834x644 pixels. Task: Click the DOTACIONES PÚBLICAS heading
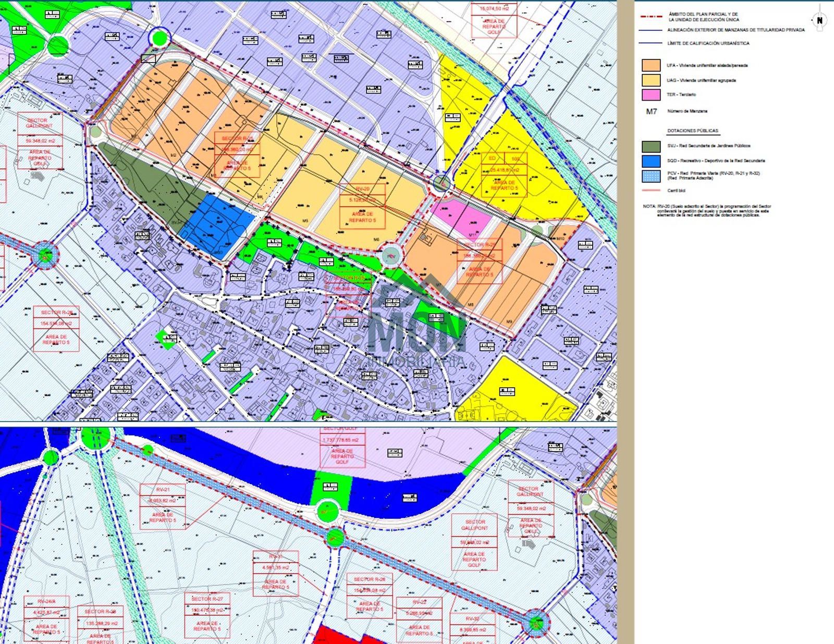692,131
